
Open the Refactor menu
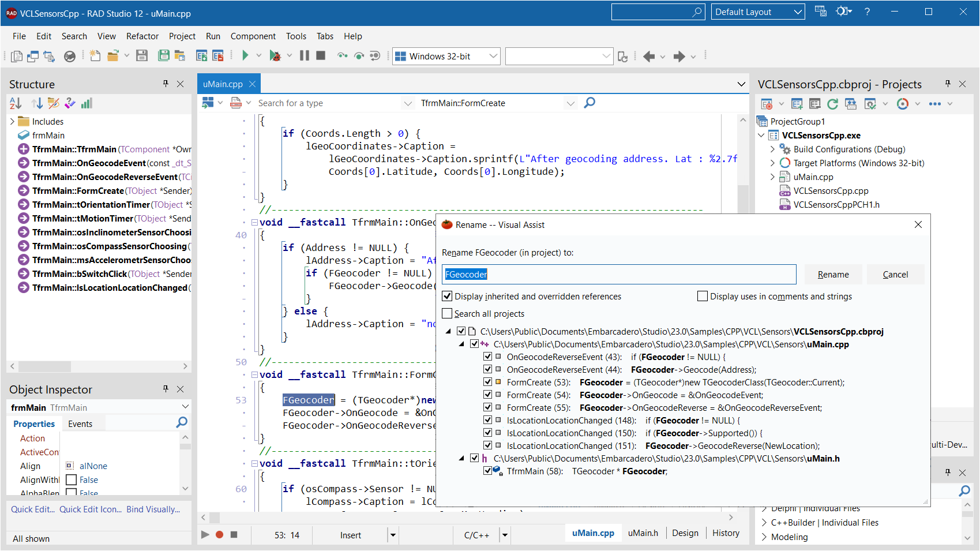142,36
